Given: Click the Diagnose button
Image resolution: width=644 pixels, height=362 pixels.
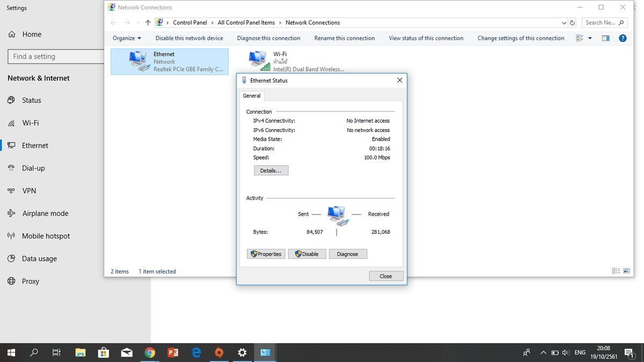Looking at the screenshot, I should (348, 254).
